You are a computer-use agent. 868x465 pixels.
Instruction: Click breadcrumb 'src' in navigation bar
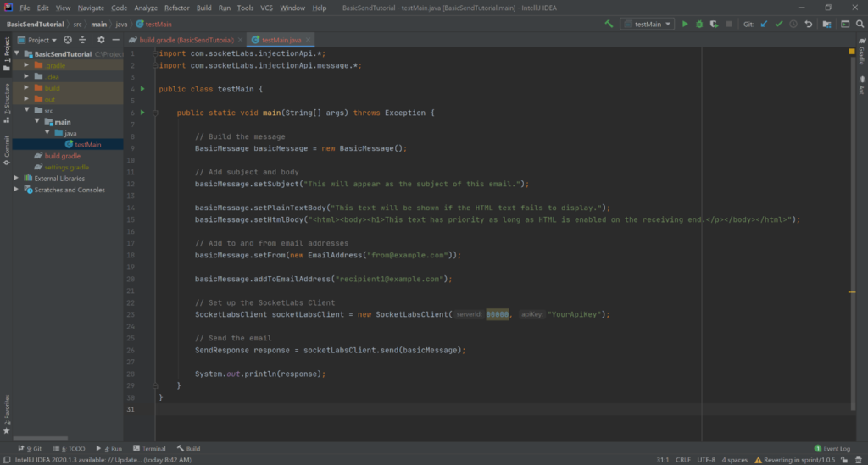tap(77, 25)
